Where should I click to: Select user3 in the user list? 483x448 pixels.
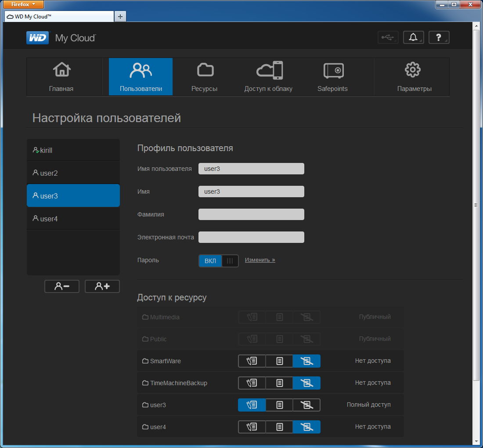(x=73, y=195)
